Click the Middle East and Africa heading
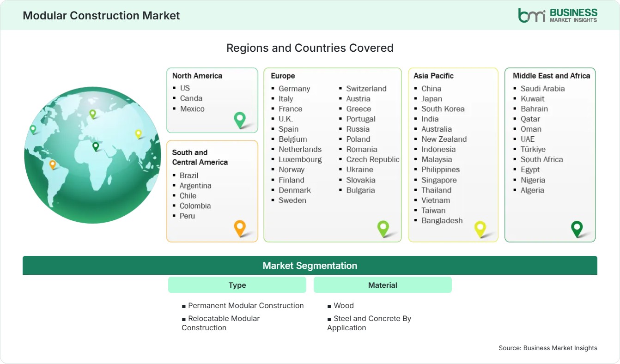The height and width of the screenshot is (364, 620). [552, 76]
